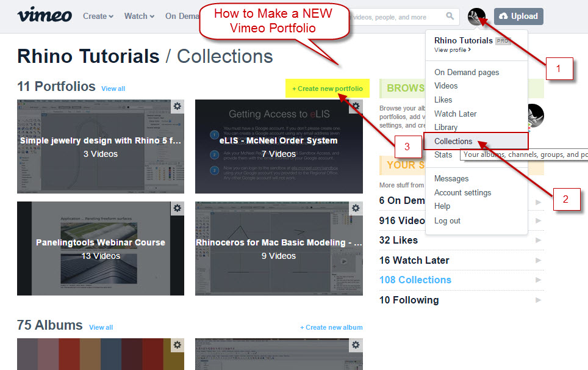Select Library in the profile menu

point(446,128)
